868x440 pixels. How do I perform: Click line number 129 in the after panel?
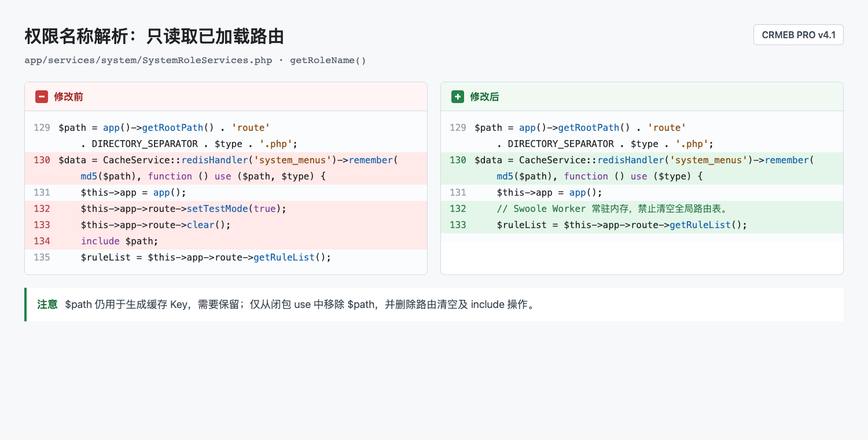click(458, 127)
